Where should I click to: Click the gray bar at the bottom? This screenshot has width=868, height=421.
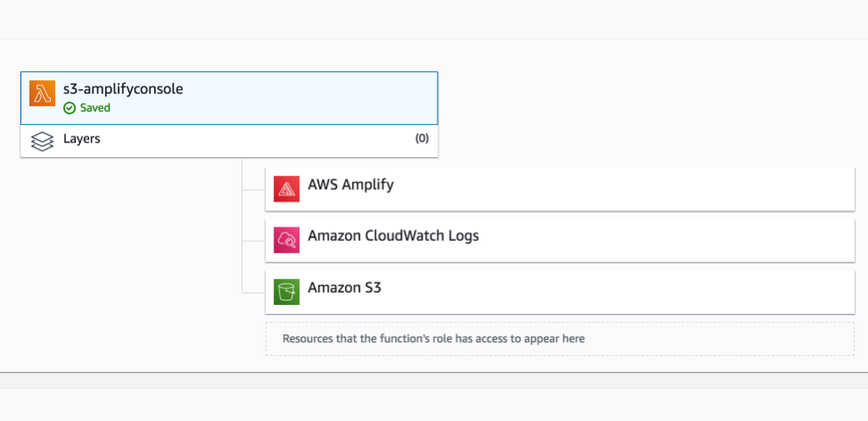click(434, 381)
